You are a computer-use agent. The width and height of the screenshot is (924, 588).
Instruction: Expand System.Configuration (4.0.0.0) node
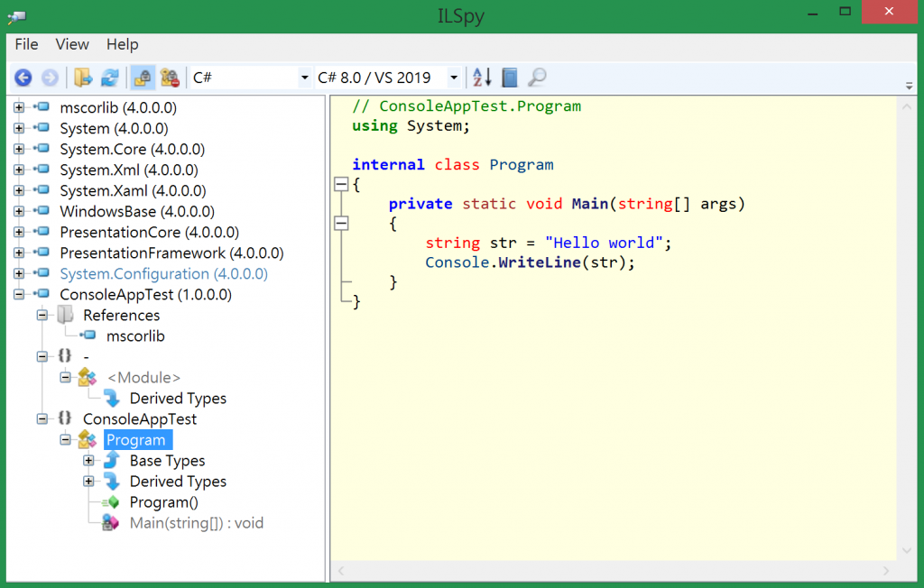coord(19,273)
